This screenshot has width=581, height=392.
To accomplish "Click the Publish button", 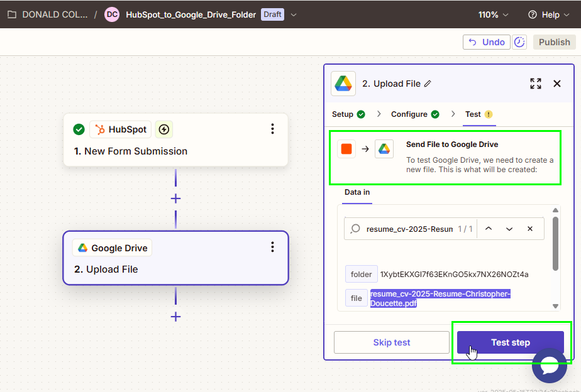I will coord(555,42).
